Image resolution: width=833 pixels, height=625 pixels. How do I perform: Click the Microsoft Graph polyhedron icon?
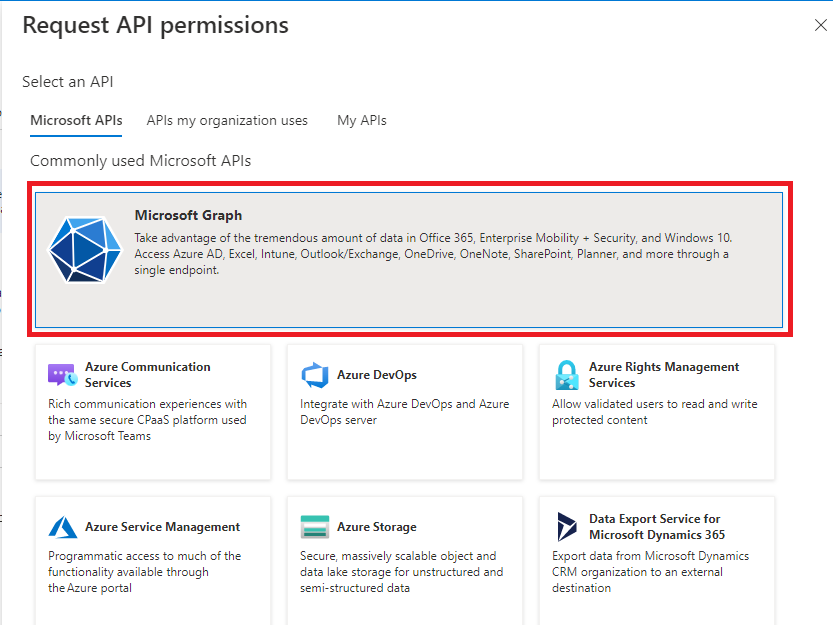85,249
